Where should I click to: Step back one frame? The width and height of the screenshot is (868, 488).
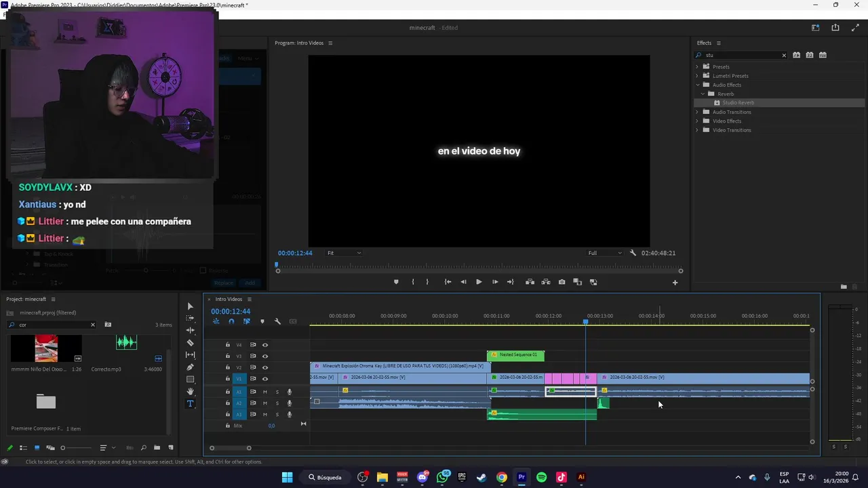coord(463,282)
